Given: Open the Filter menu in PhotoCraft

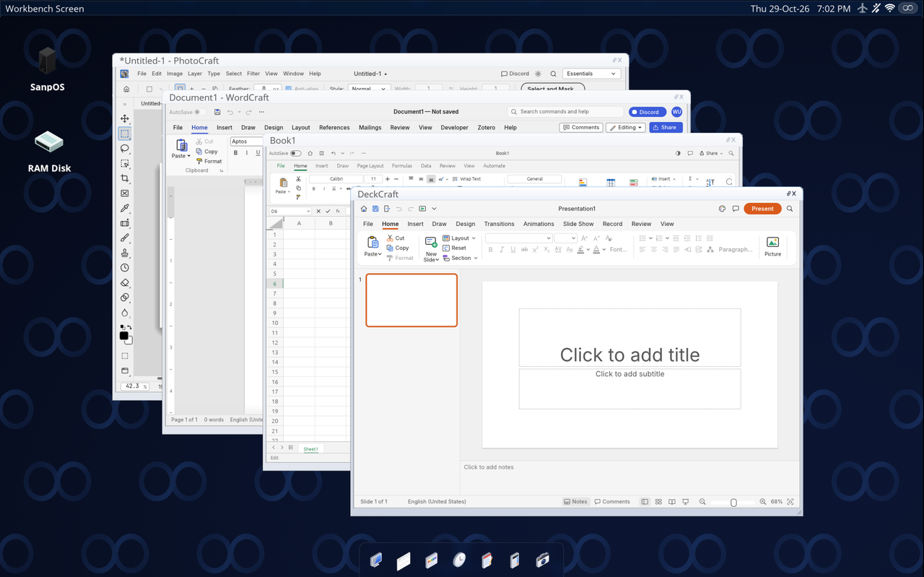Looking at the screenshot, I should coord(253,74).
